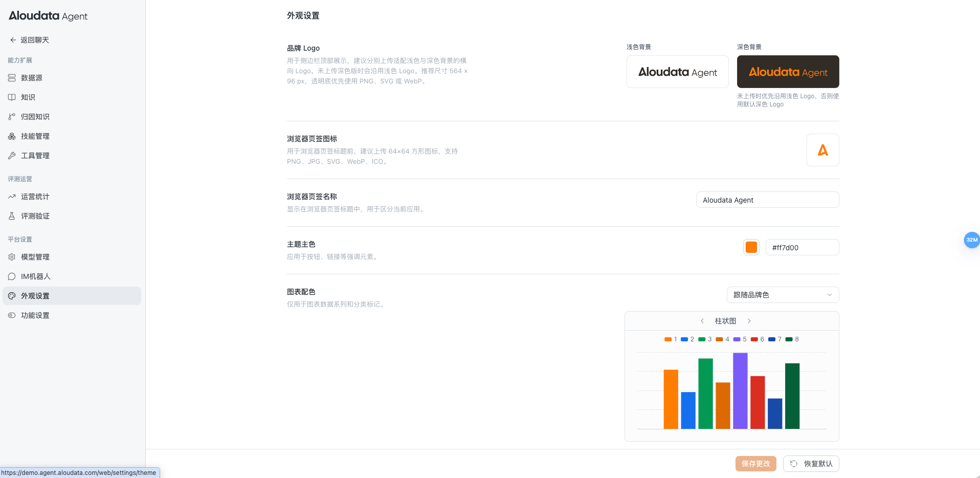The width and height of the screenshot is (980, 478).
Task: Select 外观设置 menu item
Action: [72, 296]
